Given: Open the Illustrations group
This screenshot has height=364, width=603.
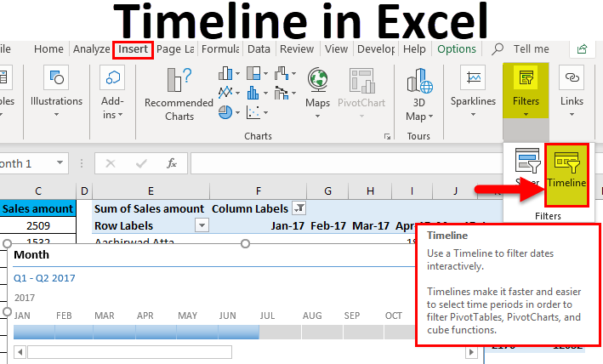Looking at the screenshot, I should [x=56, y=92].
